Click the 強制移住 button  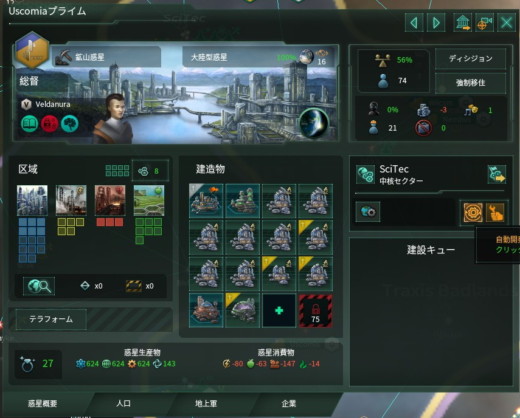470,83
